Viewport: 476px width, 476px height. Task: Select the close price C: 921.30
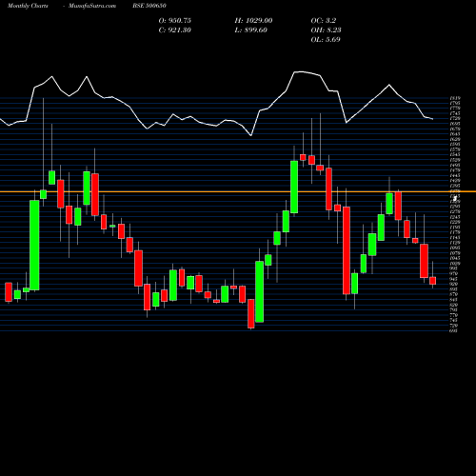click(175, 30)
